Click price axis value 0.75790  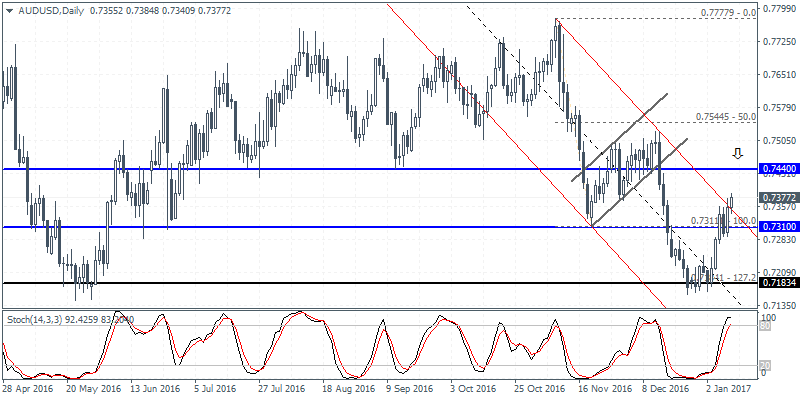(779, 107)
